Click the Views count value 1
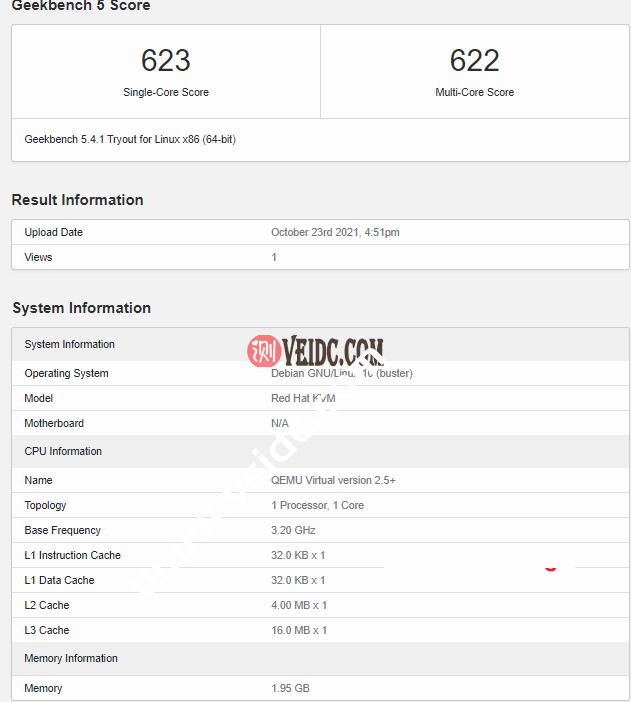Viewport: 631px width, 702px height. 274,257
